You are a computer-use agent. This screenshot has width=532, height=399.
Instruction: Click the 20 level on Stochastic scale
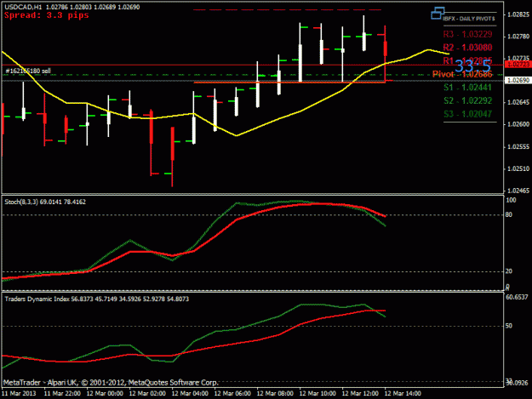pyautogui.click(x=509, y=271)
